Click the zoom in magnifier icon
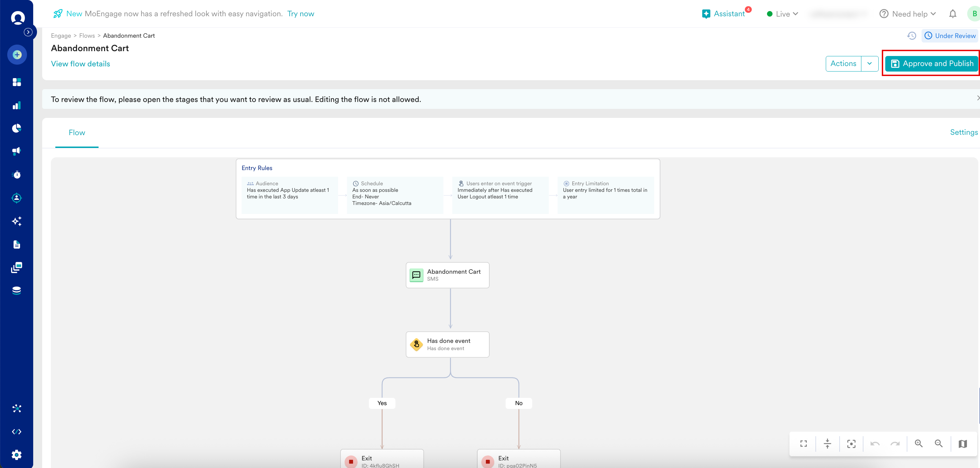Viewport: 980px width, 468px height. pyautogui.click(x=918, y=443)
